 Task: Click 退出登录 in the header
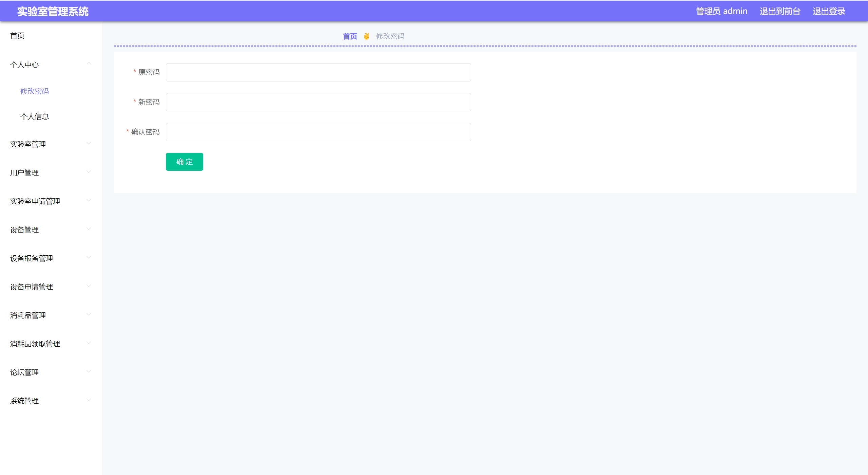pyautogui.click(x=829, y=11)
